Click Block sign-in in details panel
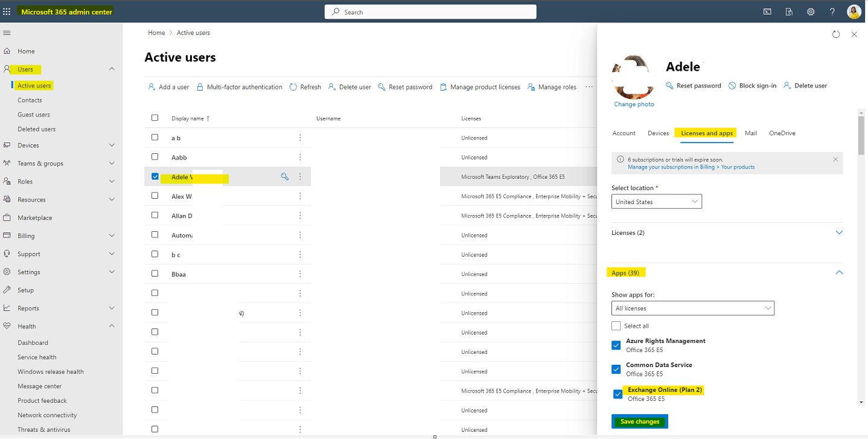This screenshot has width=868, height=439. point(752,86)
